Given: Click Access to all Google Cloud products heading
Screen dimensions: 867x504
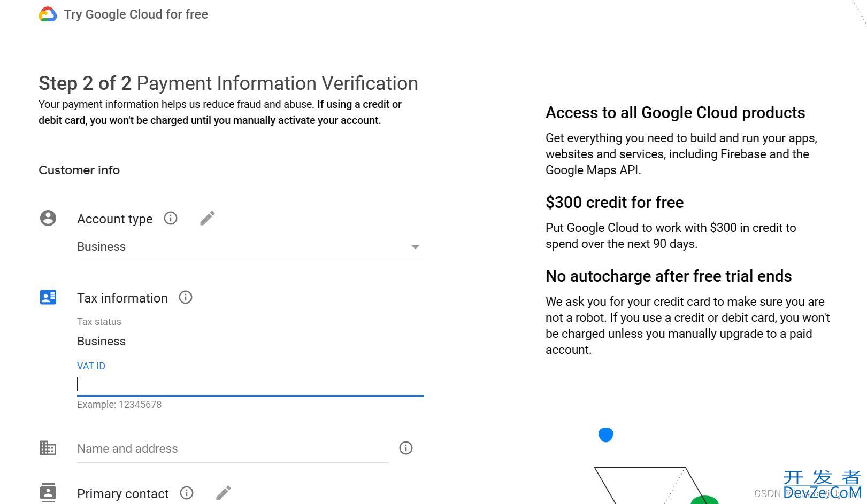Looking at the screenshot, I should 675,113.
